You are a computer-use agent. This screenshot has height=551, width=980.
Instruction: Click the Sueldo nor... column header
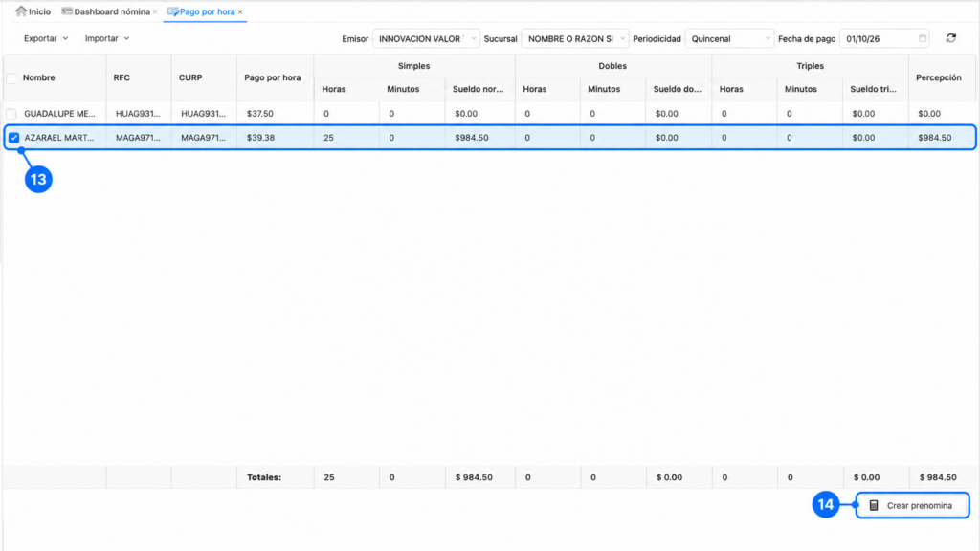coord(479,89)
